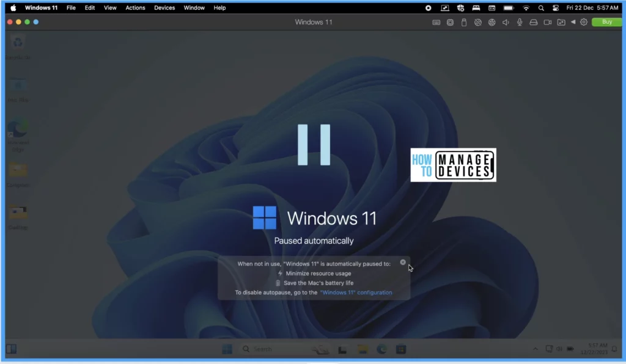Open the network globe icon

pyautogui.click(x=492, y=23)
